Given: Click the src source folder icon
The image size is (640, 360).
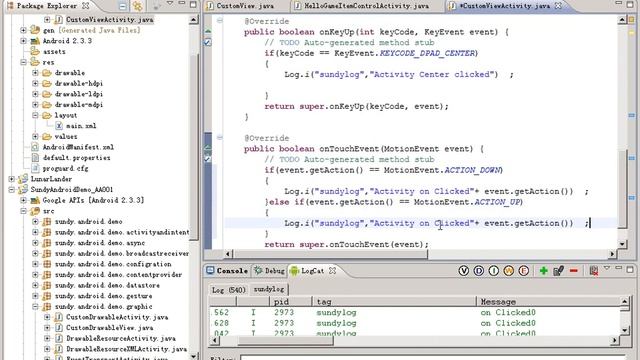Looking at the screenshot, I should (35, 211).
